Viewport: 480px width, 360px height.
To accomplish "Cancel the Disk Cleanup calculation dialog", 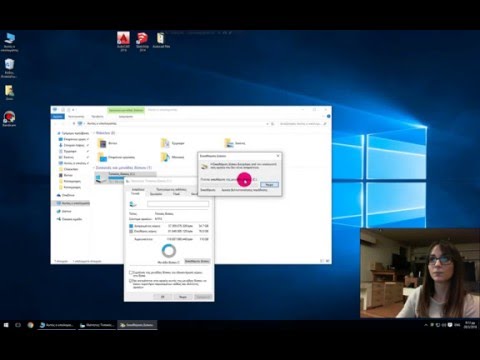I will (269, 184).
